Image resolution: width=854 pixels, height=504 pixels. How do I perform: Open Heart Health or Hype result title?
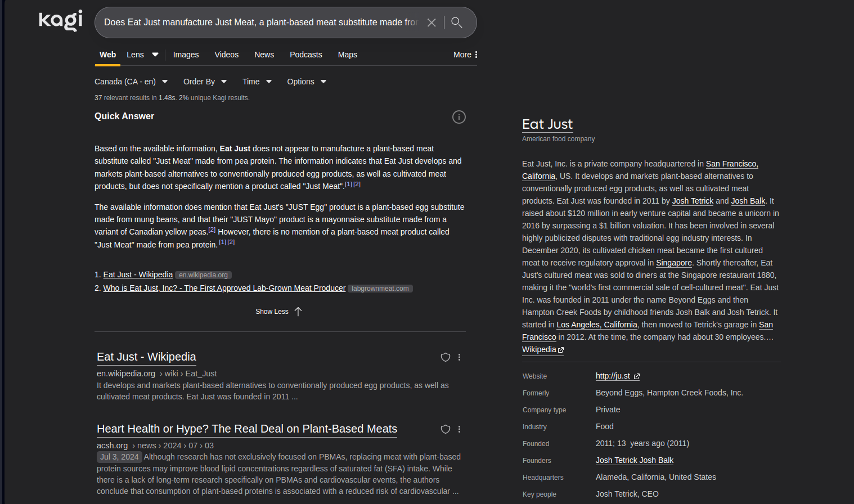(247, 429)
